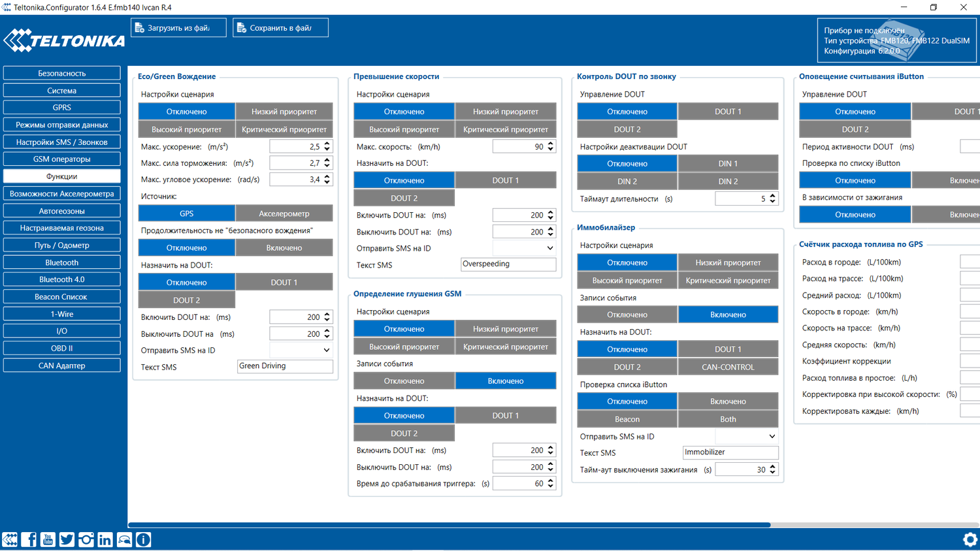Decrease 'Макс. сила торможения' with down arrow
The height and width of the screenshot is (551, 980).
click(x=327, y=166)
